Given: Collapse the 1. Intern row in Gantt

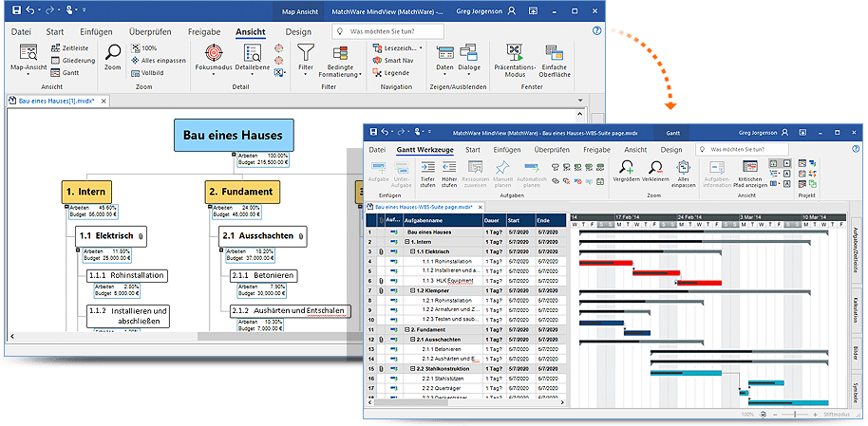Looking at the screenshot, I should (x=406, y=242).
